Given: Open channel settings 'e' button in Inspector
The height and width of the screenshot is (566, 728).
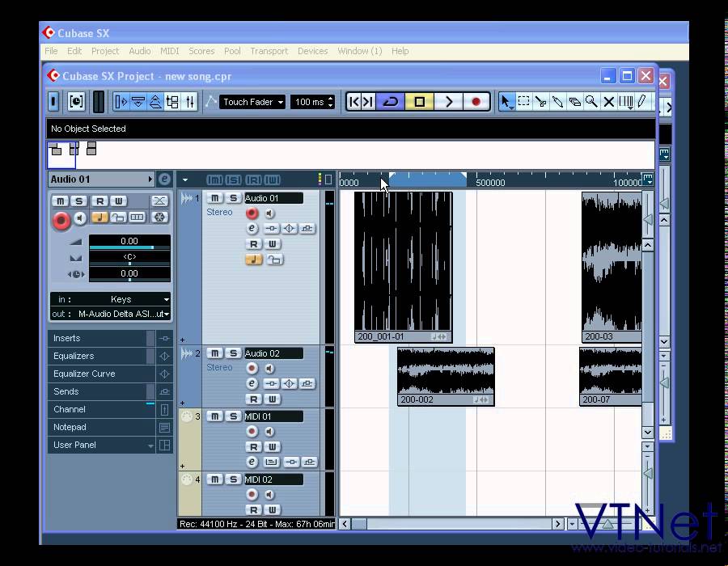Looking at the screenshot, I should pyautogui.click(x=164, y=179).
